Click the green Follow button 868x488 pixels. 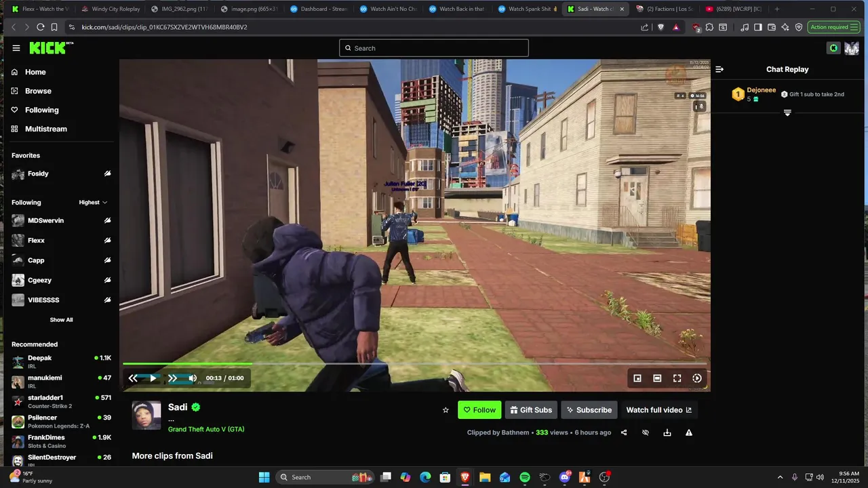click(479, 410)
